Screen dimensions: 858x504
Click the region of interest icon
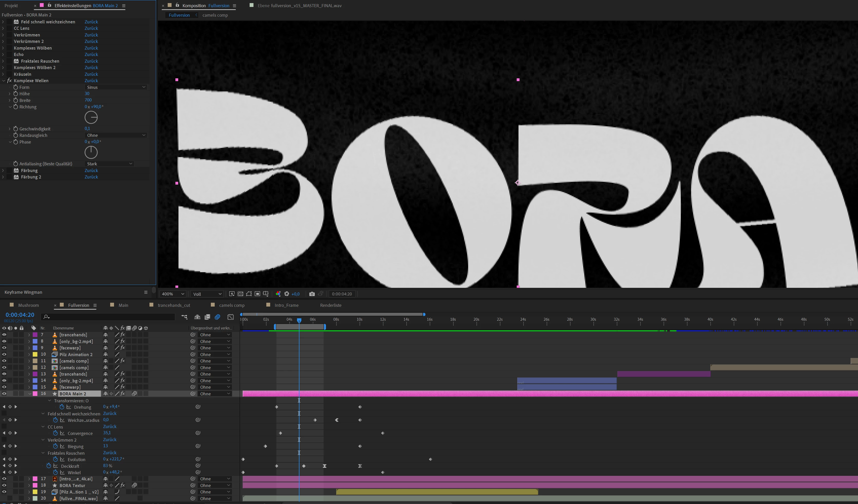click(257, 294)
